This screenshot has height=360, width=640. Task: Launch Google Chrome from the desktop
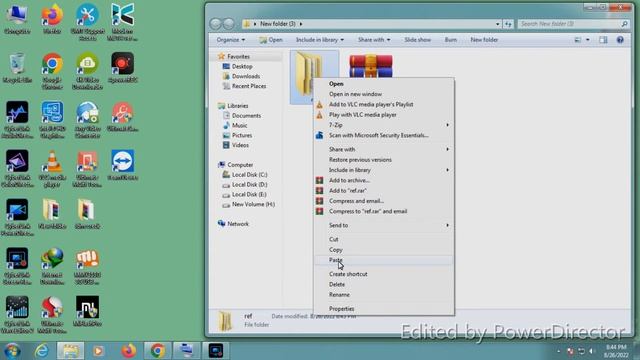click(x=52, y=71)
